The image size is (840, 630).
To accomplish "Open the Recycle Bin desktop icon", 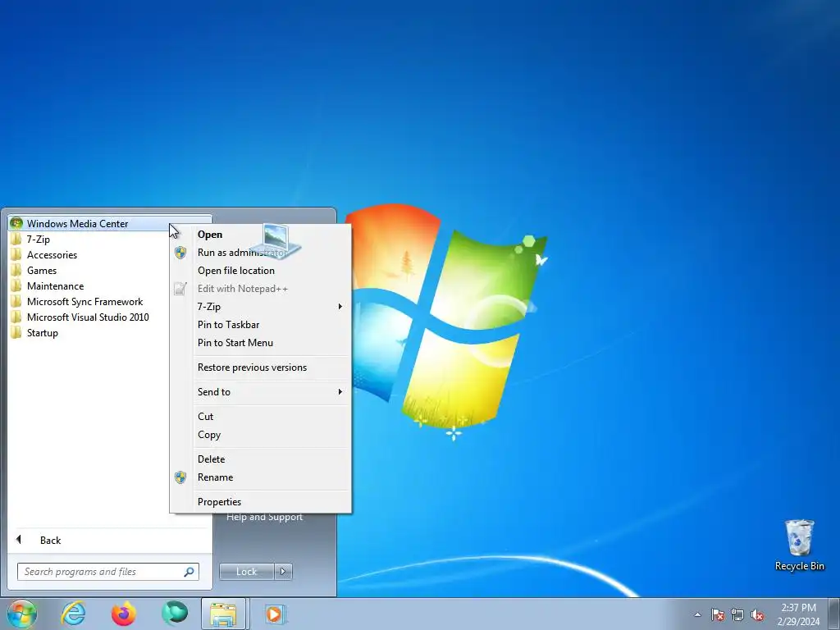I will point(799,546).
